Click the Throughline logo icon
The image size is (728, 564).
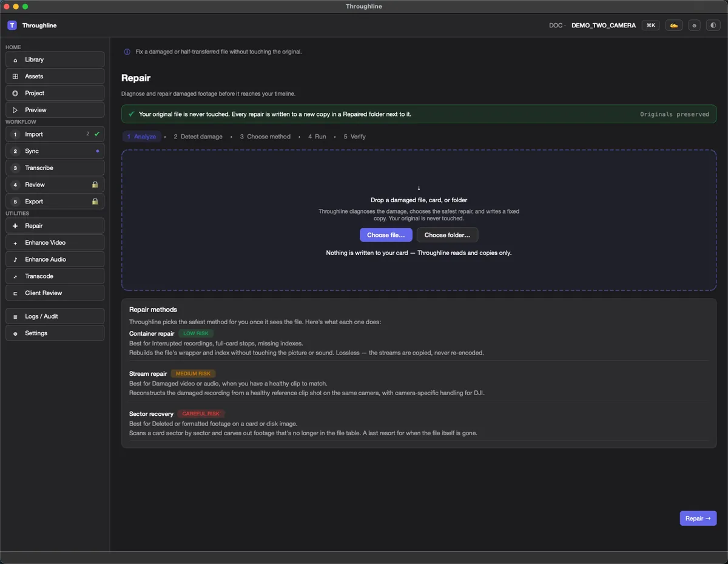click(x=12, y=25)
